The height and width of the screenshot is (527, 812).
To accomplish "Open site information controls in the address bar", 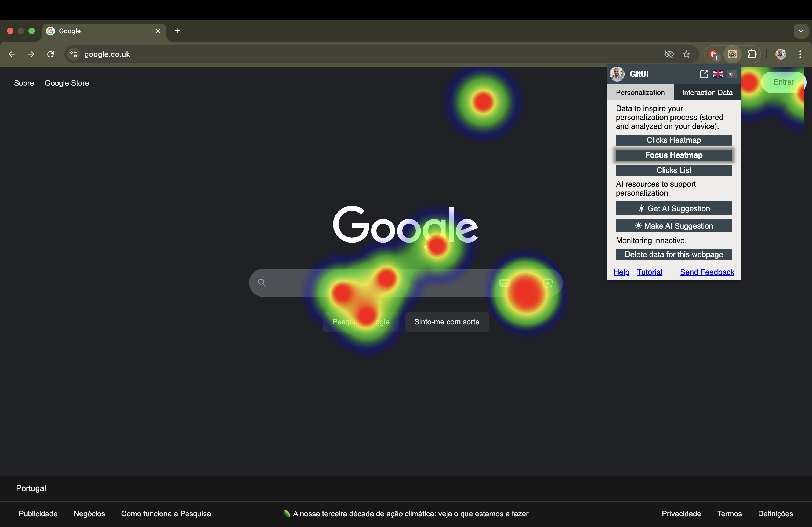I will coord(73,54).
